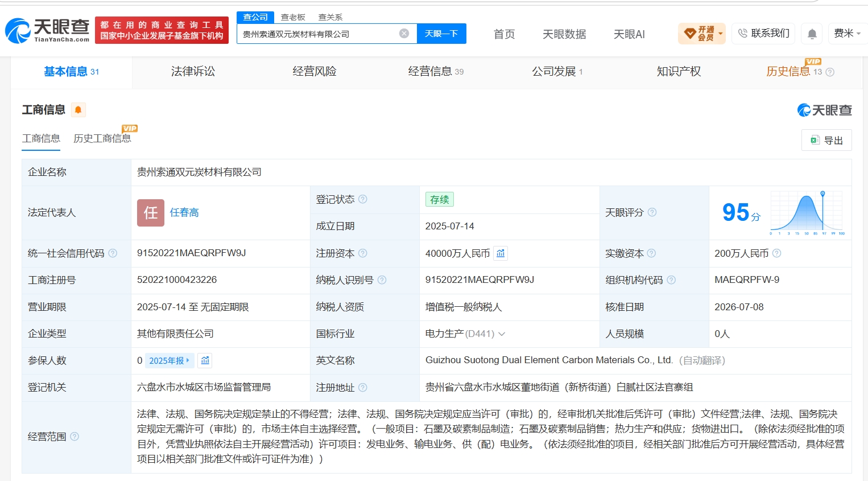Screen dimensions: 868x481
Task: Open the 任春高 legal representative link
Action: [x=184, y=213]
